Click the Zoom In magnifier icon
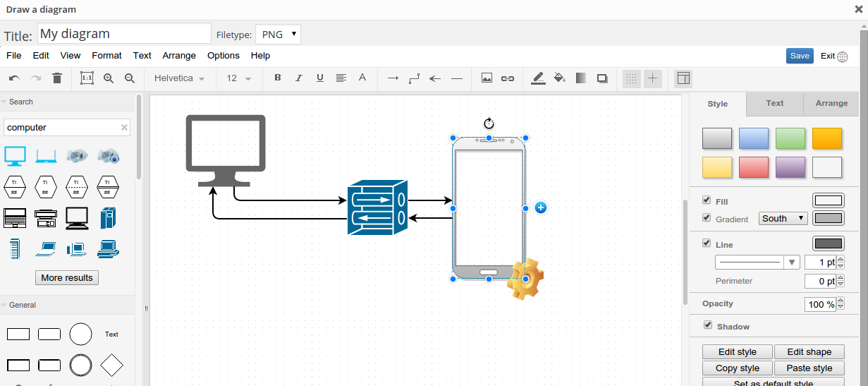The height and width of the screenshot is (386, 868). click(x=109, y=78)
